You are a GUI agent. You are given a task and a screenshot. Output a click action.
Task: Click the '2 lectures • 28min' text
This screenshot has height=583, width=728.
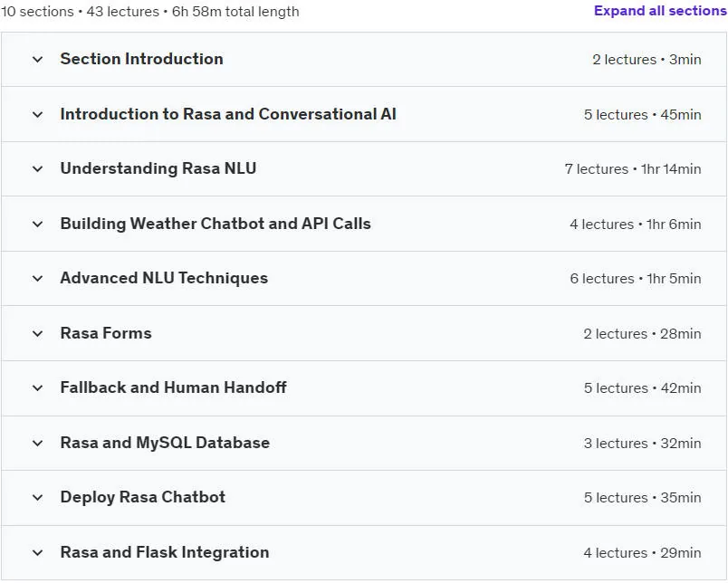[643, 334]
